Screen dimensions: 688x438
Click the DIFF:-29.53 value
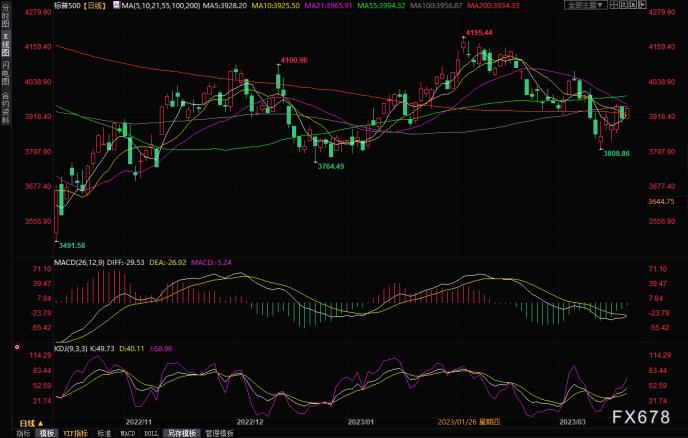125,262
